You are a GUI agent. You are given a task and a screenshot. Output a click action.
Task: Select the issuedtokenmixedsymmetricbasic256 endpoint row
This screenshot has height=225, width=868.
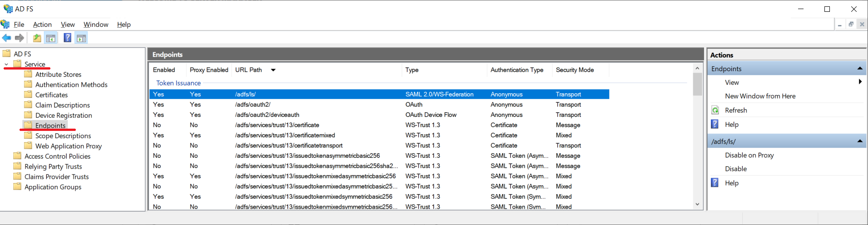379,196
